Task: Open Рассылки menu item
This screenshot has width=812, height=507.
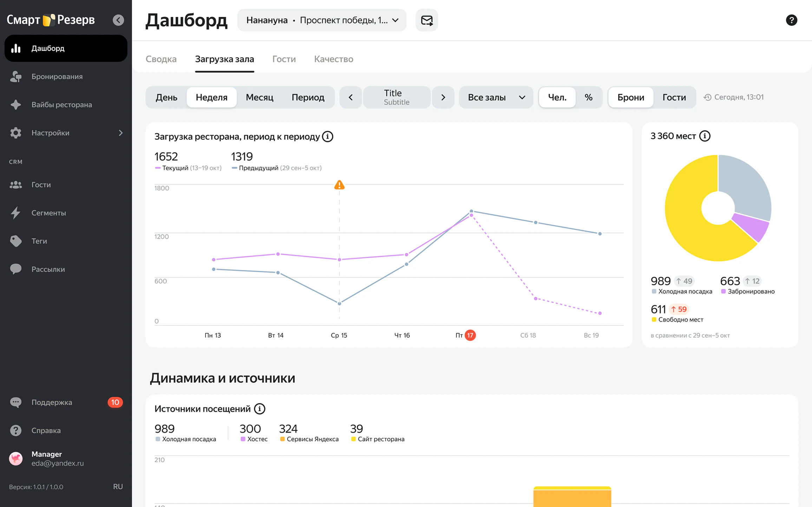Action: 66,269
